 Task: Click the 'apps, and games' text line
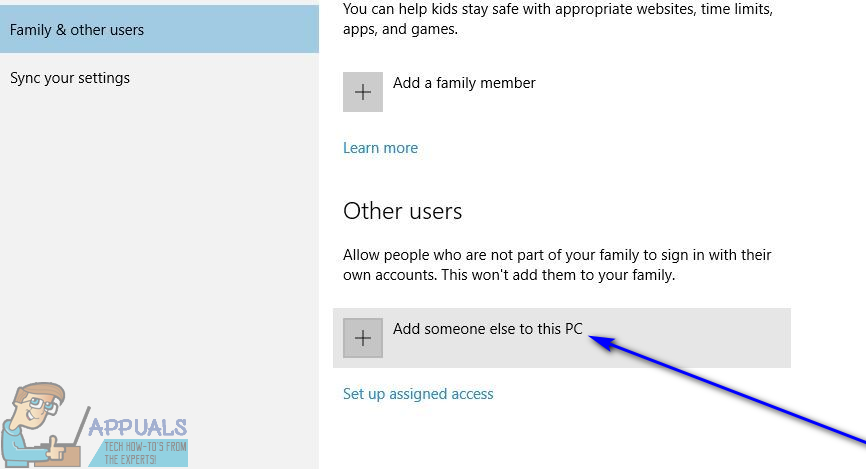[x=400, y=30]
